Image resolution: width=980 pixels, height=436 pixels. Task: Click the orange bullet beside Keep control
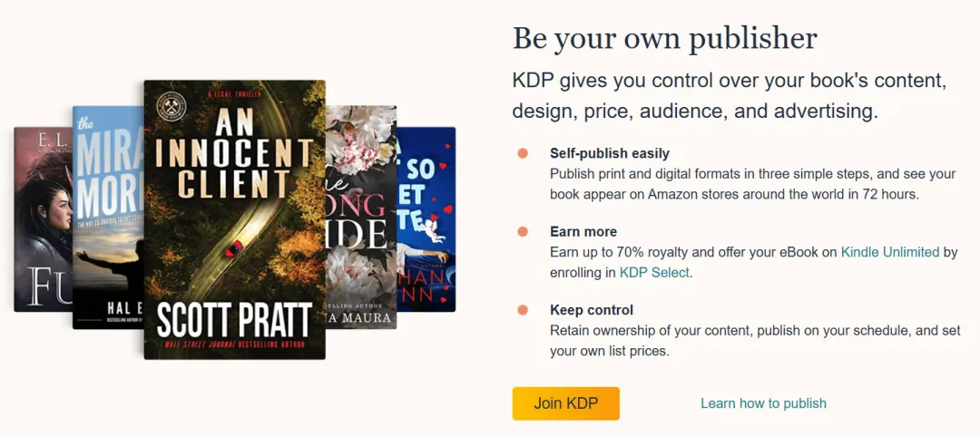pyautogui.click(x=523, y=310)
